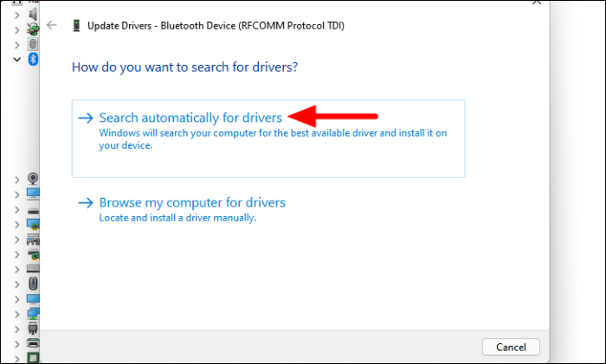Viewport: 606px width, 364px height.
Task: Click the Print queues printer icon
Action: click(33, 343)
